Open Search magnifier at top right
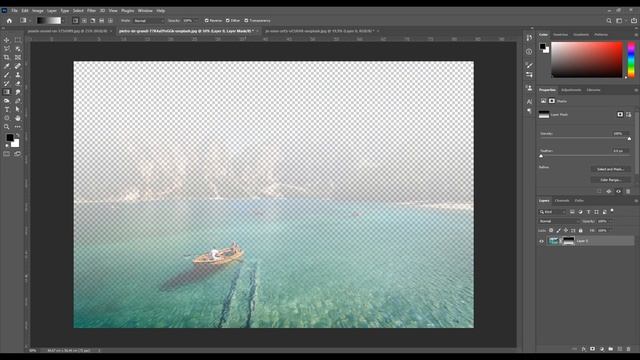 pos(609,20)
